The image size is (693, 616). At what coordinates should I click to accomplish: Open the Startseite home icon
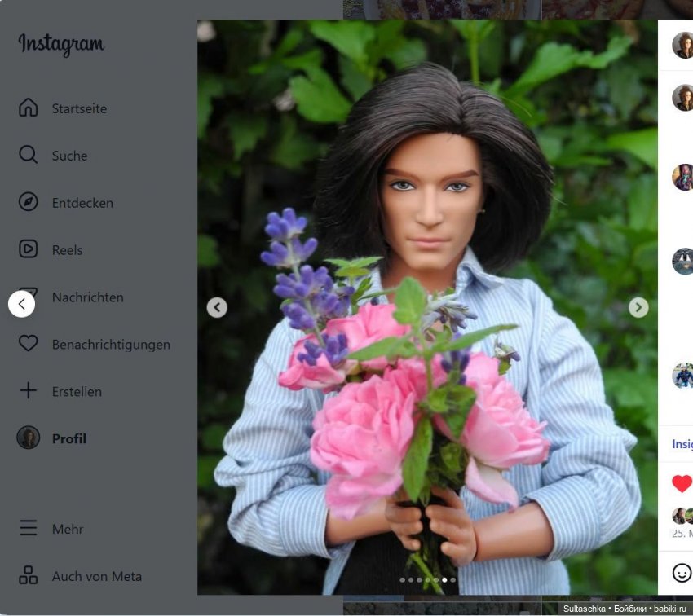(x=28, y=108)
